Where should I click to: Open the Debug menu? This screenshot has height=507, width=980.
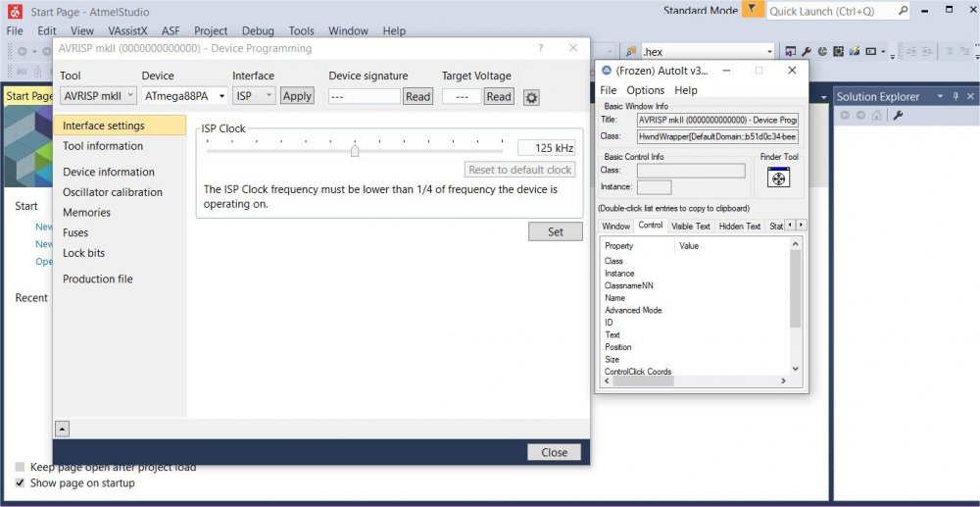click(258, 30)
